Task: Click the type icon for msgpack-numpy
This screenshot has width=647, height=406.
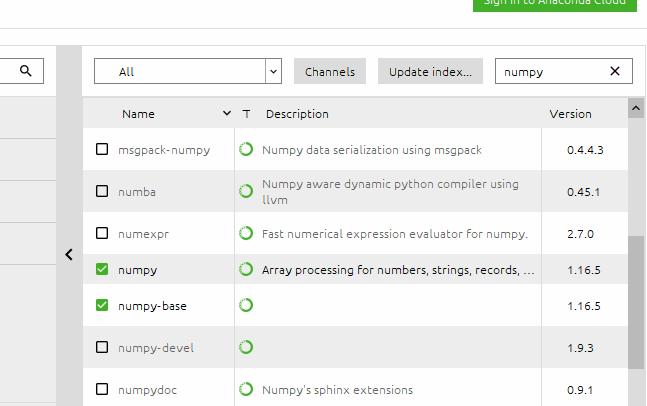Action: (x=246, y=149)
